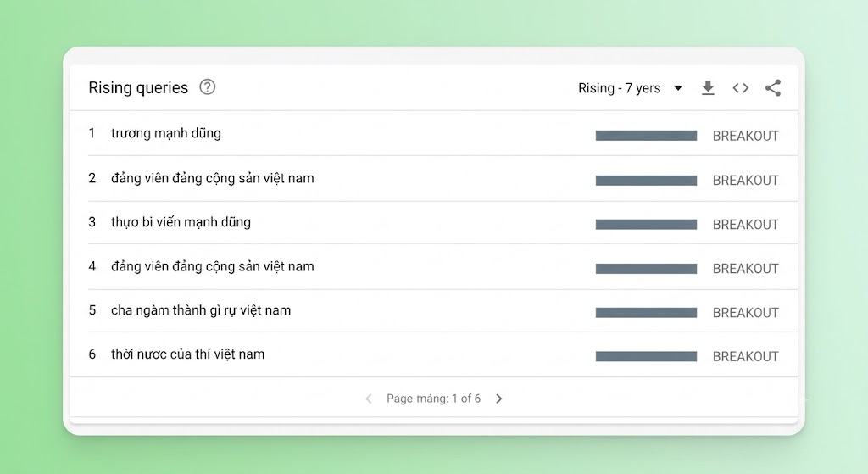Click the Rising queries title
The width and height of the screenshot is (868, 474).
coord(138,88)
